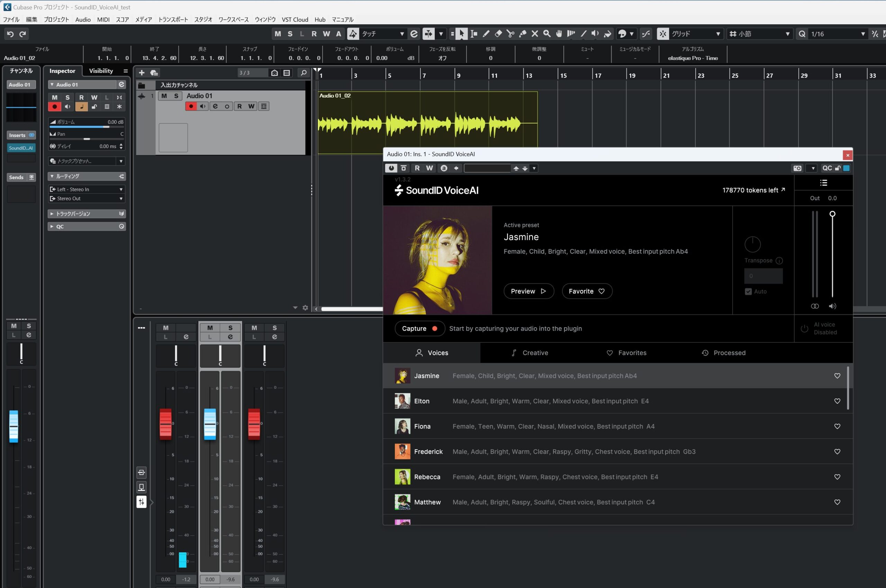Select the Zoom magnifier tool
This screenshot has height=588, width=886.
(x=547, y=34)
